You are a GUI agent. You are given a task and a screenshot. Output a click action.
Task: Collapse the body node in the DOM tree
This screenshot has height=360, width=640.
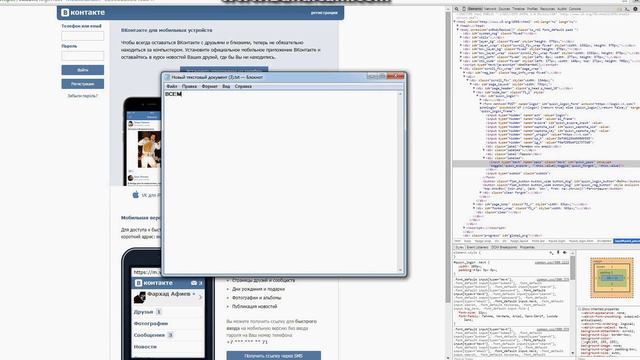[458, 30]
